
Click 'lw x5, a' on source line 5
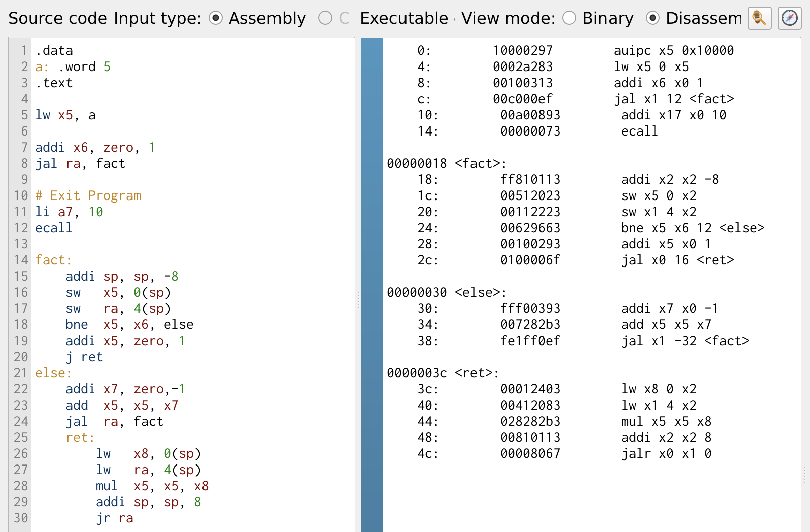point(65,115)
